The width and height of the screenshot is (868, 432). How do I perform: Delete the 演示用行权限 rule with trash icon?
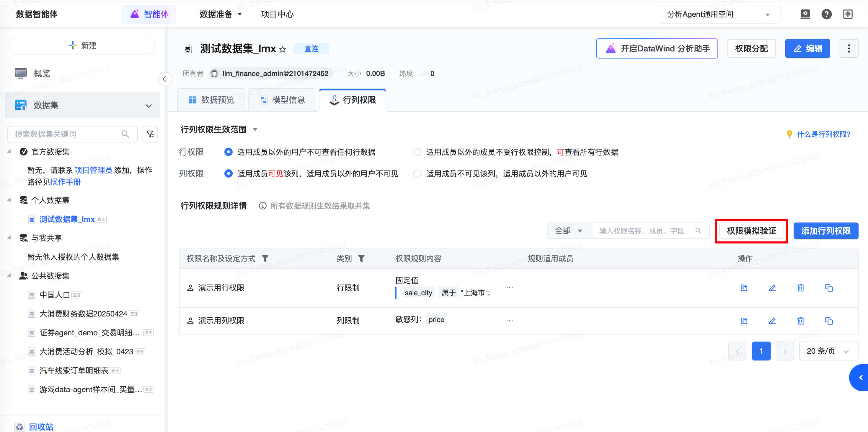point(801,288)
